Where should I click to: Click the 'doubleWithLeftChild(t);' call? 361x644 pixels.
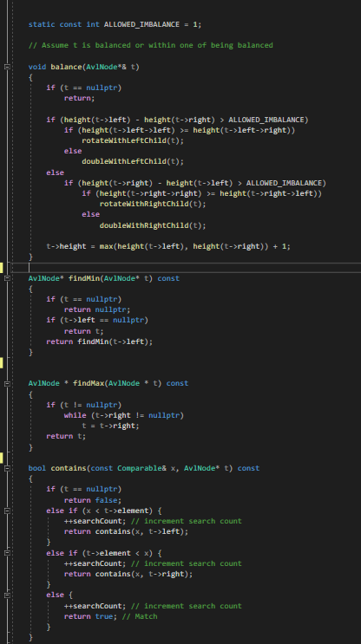133,161
